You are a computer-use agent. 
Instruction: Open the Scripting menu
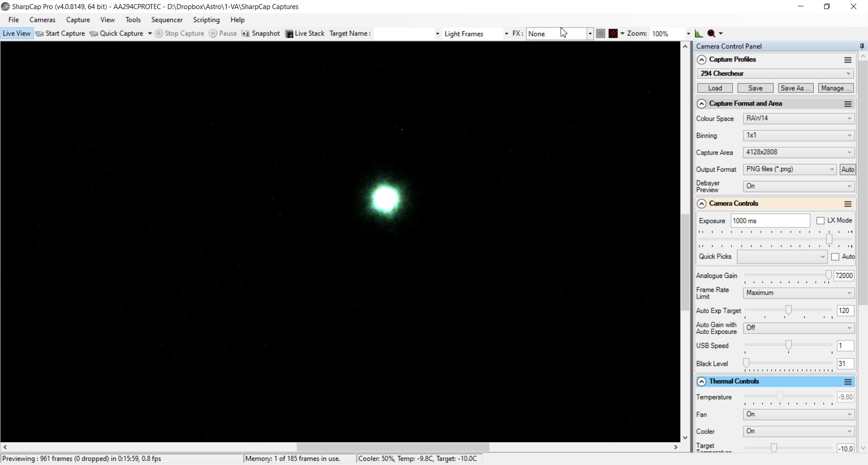coord(206,20)
